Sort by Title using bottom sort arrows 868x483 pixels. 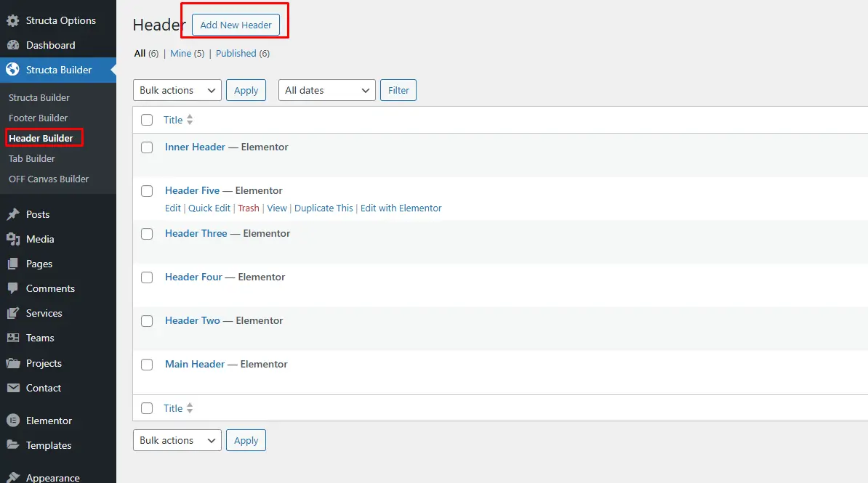coord(190,408)
